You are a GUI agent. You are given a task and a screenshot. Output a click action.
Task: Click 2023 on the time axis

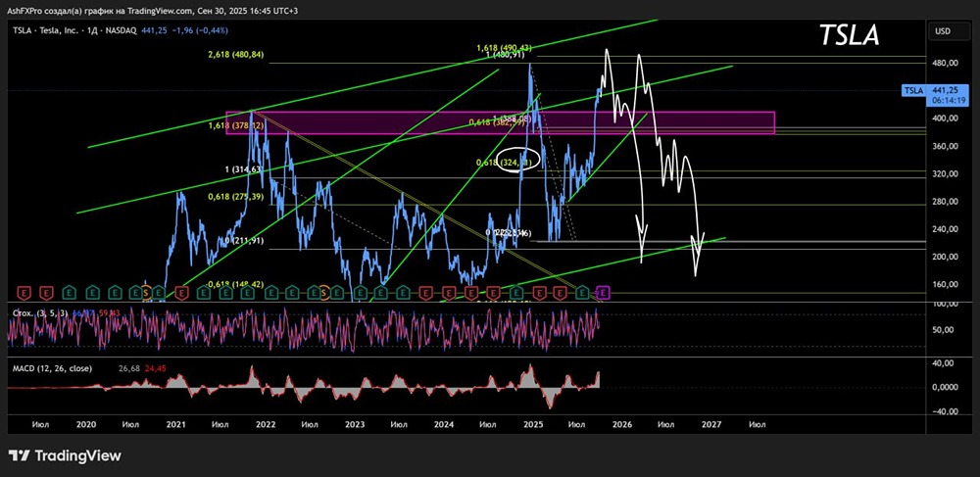point(355,424)
